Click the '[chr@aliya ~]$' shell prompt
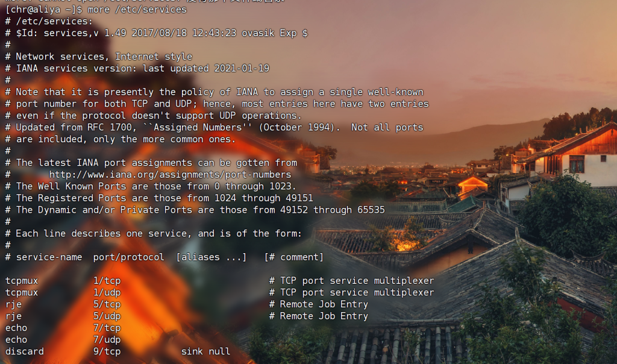Image resolution: width=617 pixels, height=364 pixels. pyautogui.click(x=43, y=10)
